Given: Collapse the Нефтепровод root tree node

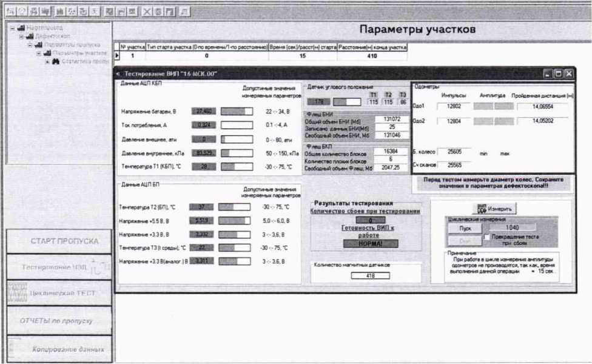Looking at the screenshot, I should [13, 28].
